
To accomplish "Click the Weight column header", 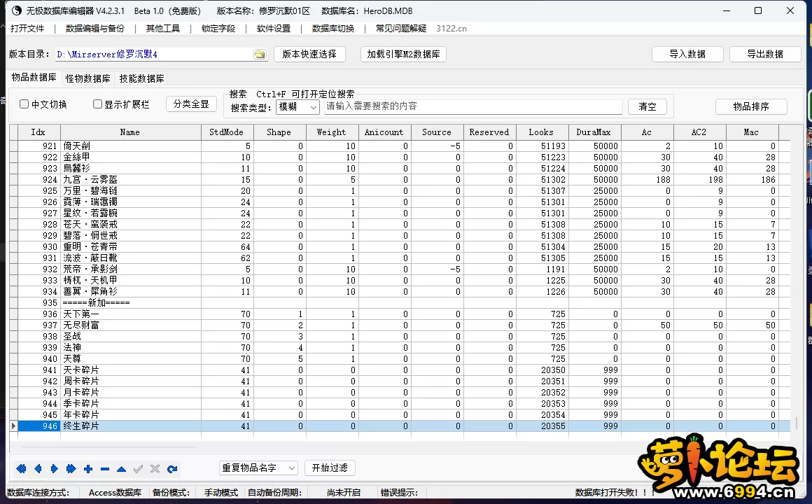I will pos(332,132).
